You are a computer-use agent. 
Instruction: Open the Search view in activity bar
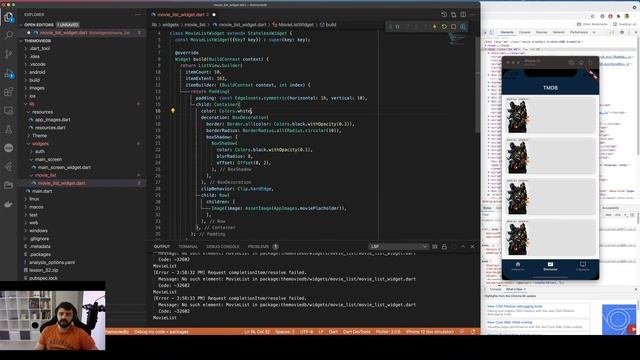9,36
